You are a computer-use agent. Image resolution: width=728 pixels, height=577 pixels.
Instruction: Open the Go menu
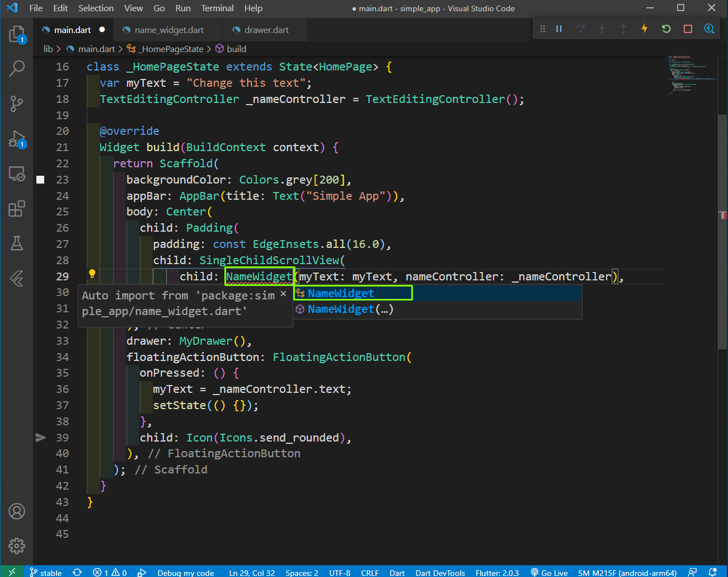[159, 8]
